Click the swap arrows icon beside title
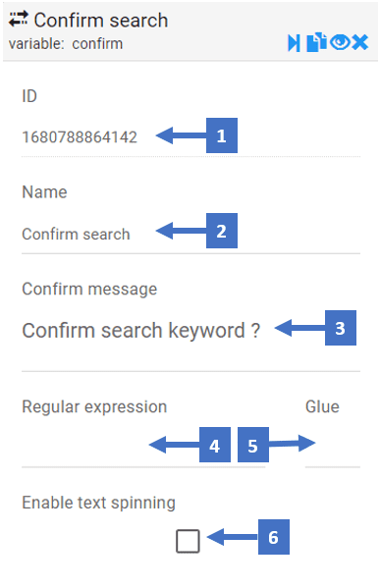The height and width of the screenshot is (588, 380). click(19, 19)
